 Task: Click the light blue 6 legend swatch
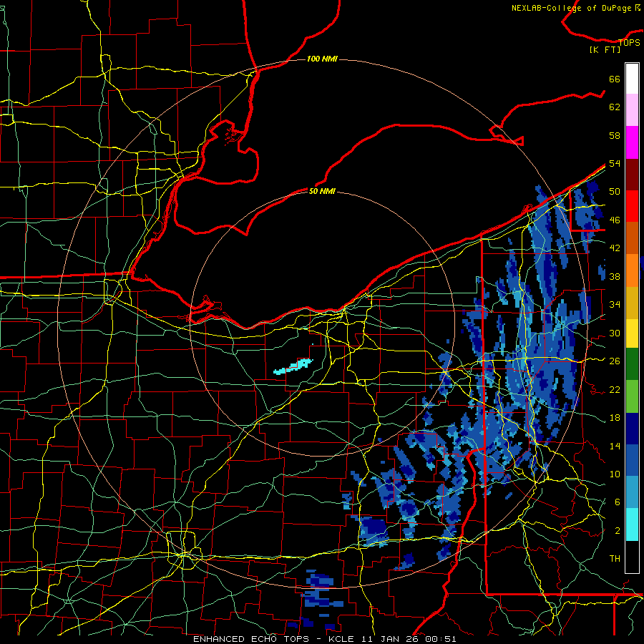[x=632, y=492]
